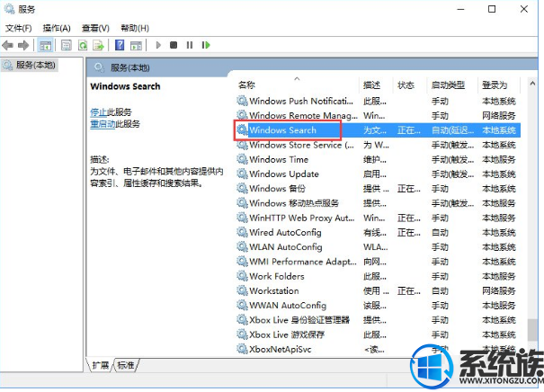Click the Windows Store Service gear icon
The height and width of the screenshot is (392, 544).
[x=242, y=145]
